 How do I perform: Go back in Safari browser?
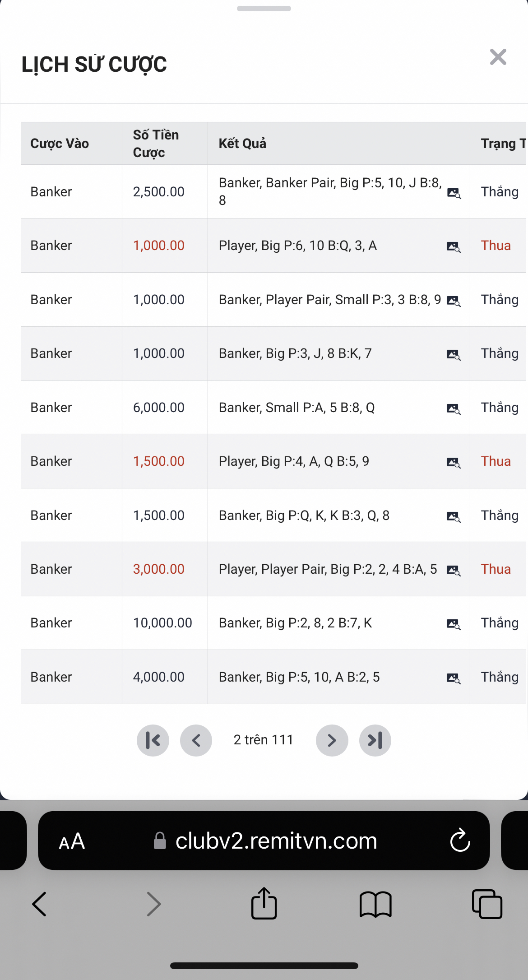pos(40,904)
